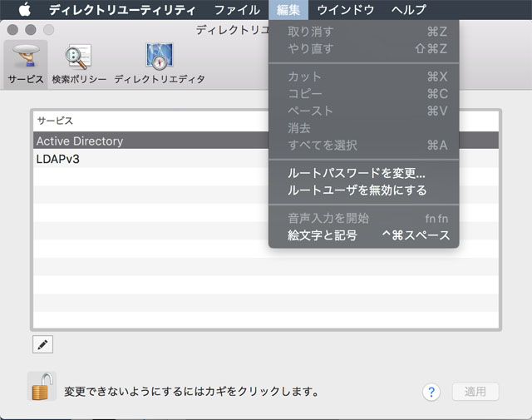Choose ルートパスワードを変更… menu item

click(364, 173)
